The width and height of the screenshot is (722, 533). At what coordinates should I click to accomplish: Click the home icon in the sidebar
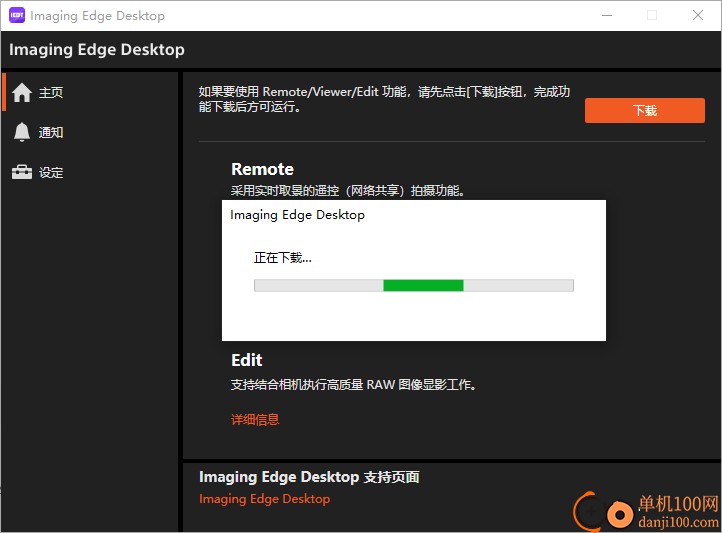tap(22, 93)
